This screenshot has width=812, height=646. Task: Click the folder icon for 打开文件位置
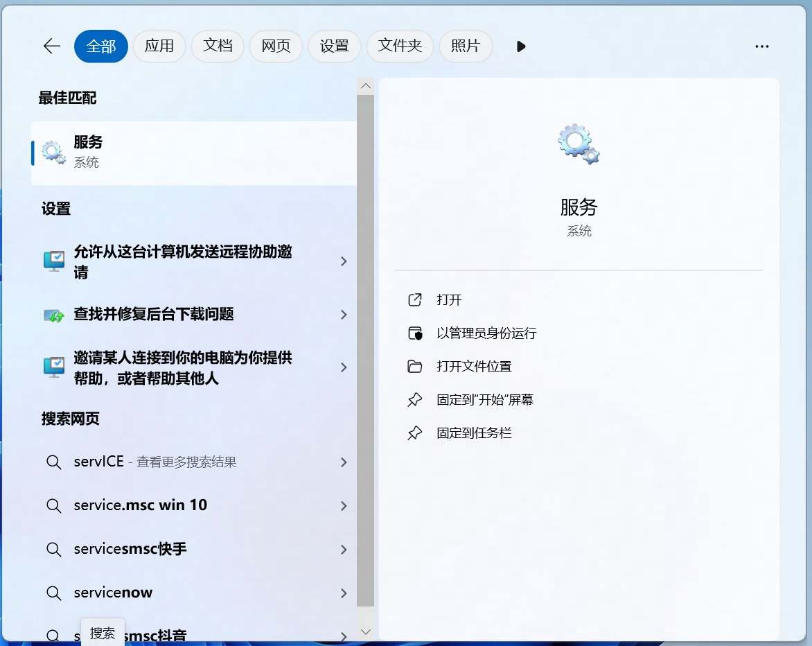pos(415,367)
